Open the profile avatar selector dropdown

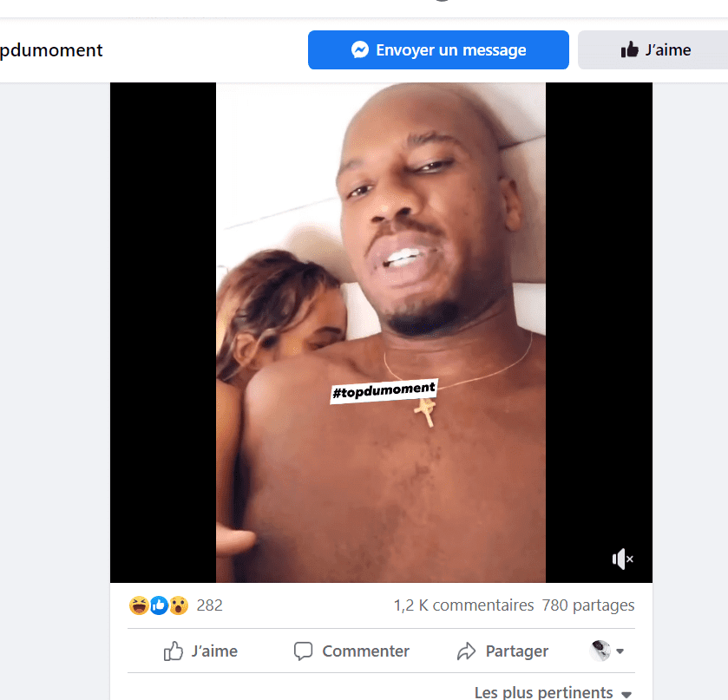coord(607,651)
